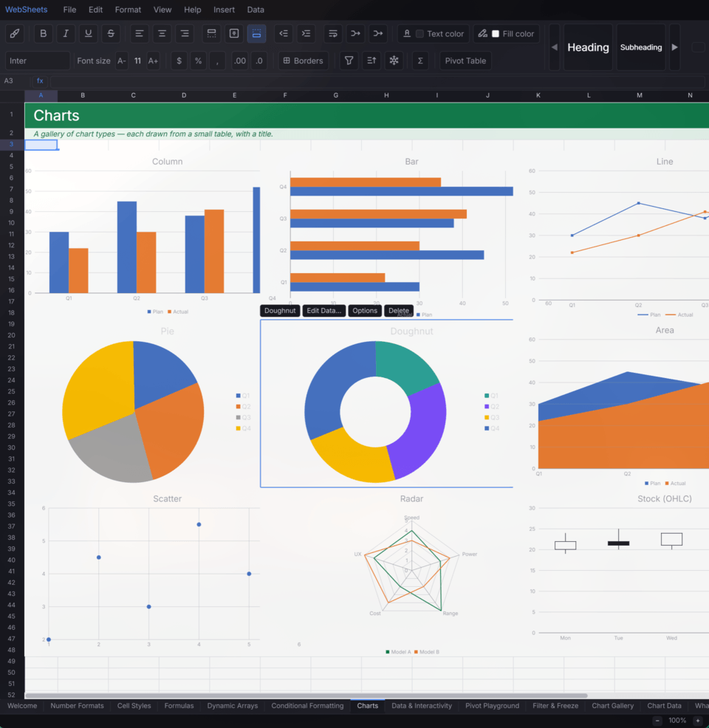Switch to the Cell Styles sheet tab
The width and height of the screenshot is (709, 728).
pos(134,706)
